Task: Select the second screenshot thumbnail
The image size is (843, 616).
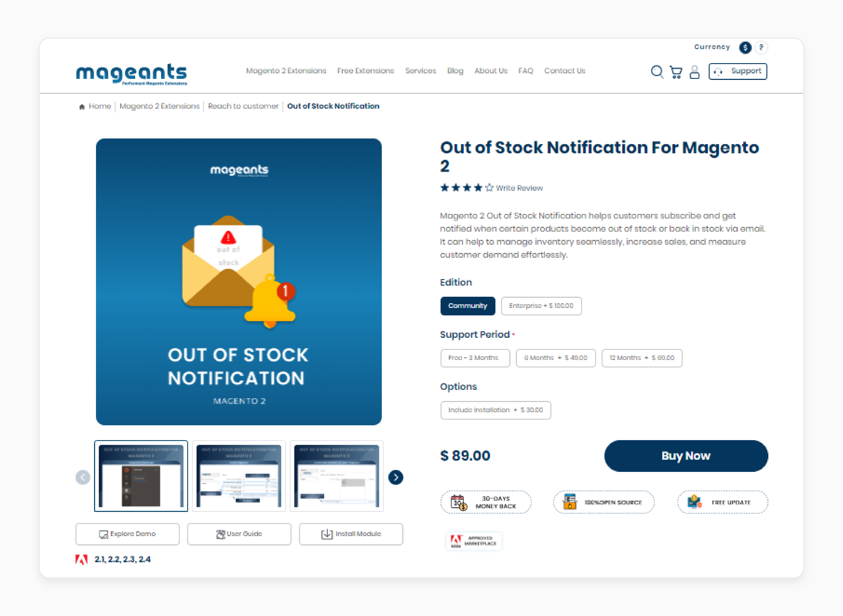Action: coord(239,476)
